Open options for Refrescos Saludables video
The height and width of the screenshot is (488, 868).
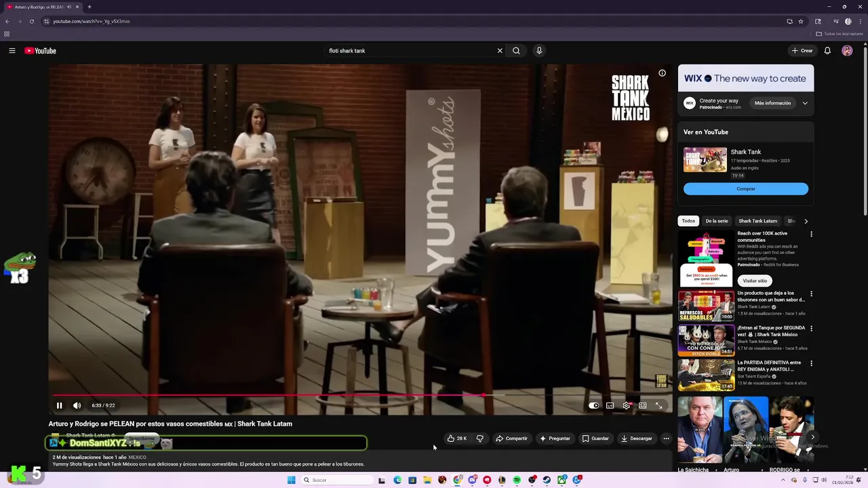811,294
